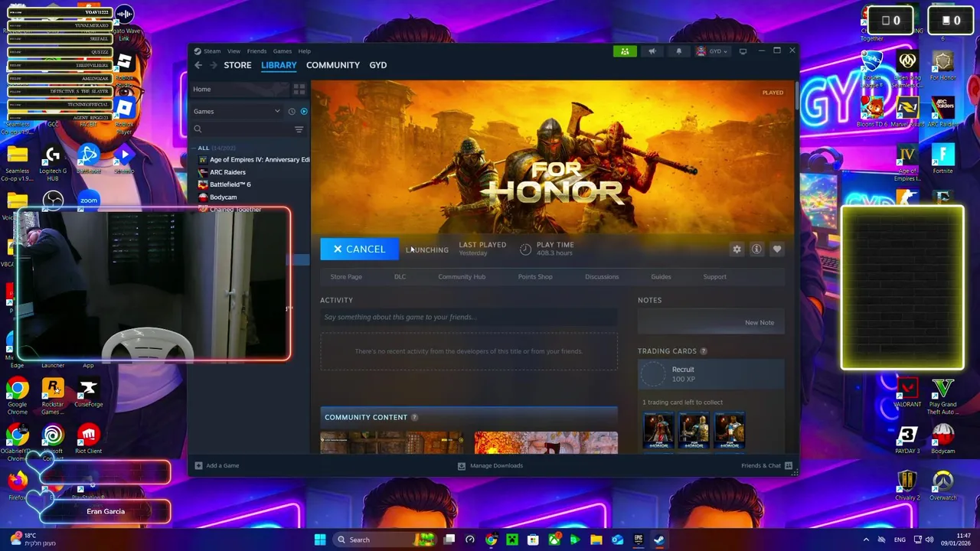
Task: Open Marvel Rivals desktop shortcut
Action: coord(907,112)
